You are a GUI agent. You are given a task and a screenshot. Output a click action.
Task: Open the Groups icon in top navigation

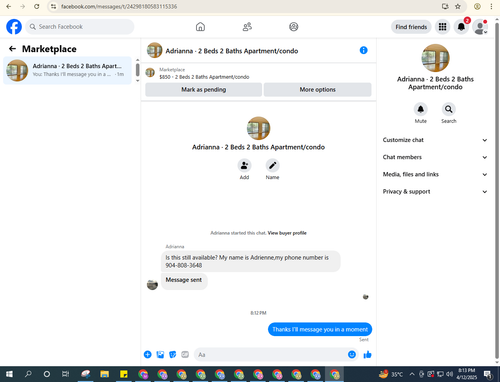[x=294, y=27]
